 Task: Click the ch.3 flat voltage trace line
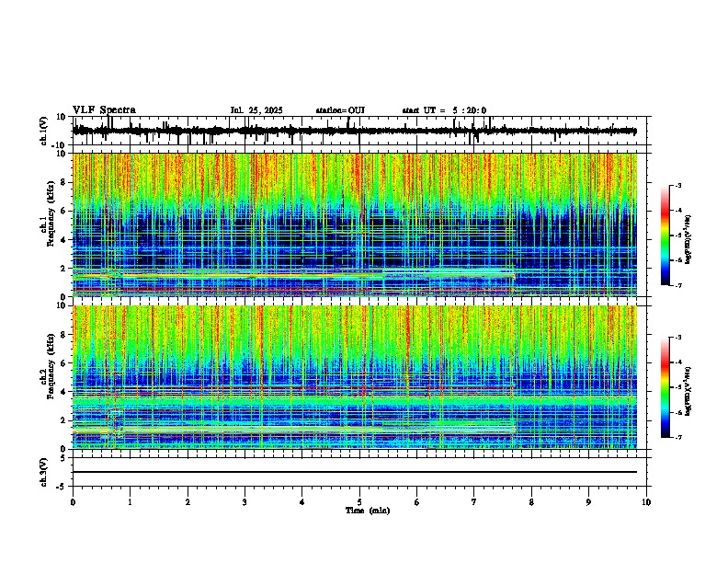click(x=355, y=472)
